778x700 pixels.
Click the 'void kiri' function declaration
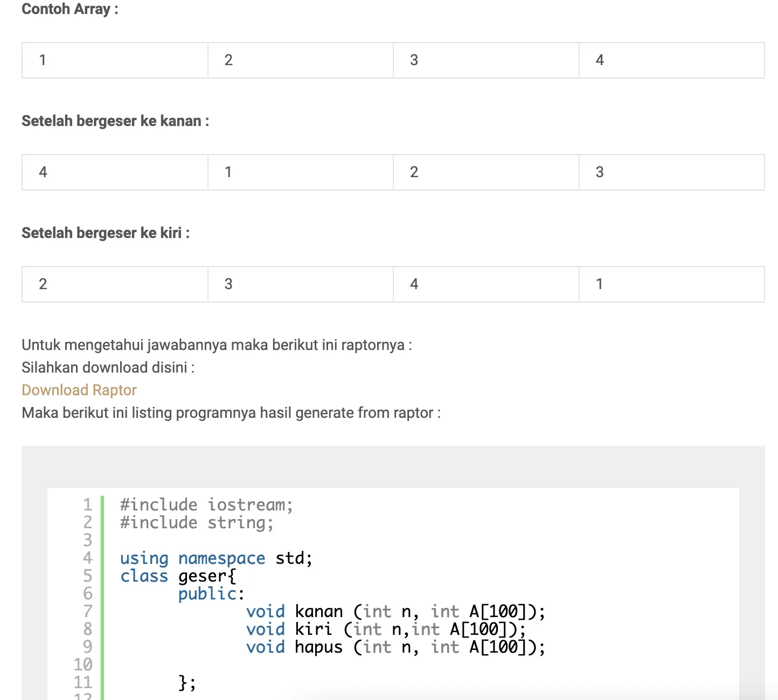tap(386, 629)
